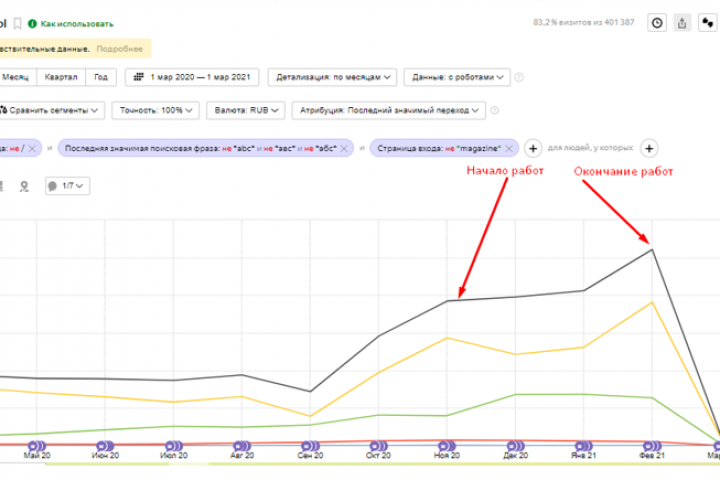Open 'Детализация: по месяцам' dropdown
The height and width of the screenshot is (480, 720).
click(332, 77)
